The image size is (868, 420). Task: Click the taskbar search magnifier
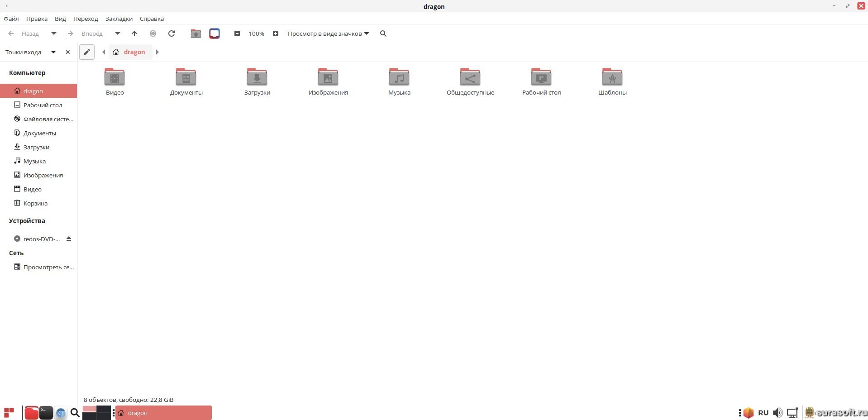click(x=75, y=413)
